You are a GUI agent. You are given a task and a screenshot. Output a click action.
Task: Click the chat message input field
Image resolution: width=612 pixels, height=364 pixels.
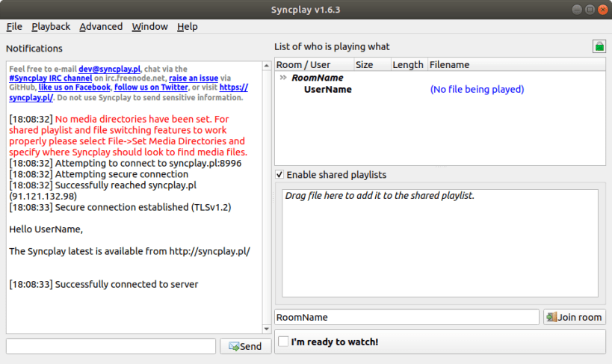click(x=111, y=346)
